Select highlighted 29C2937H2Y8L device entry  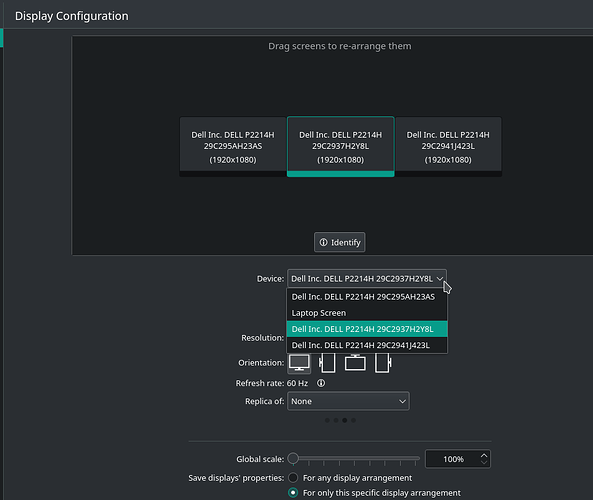pyautogui.click(x=367, y=329)
